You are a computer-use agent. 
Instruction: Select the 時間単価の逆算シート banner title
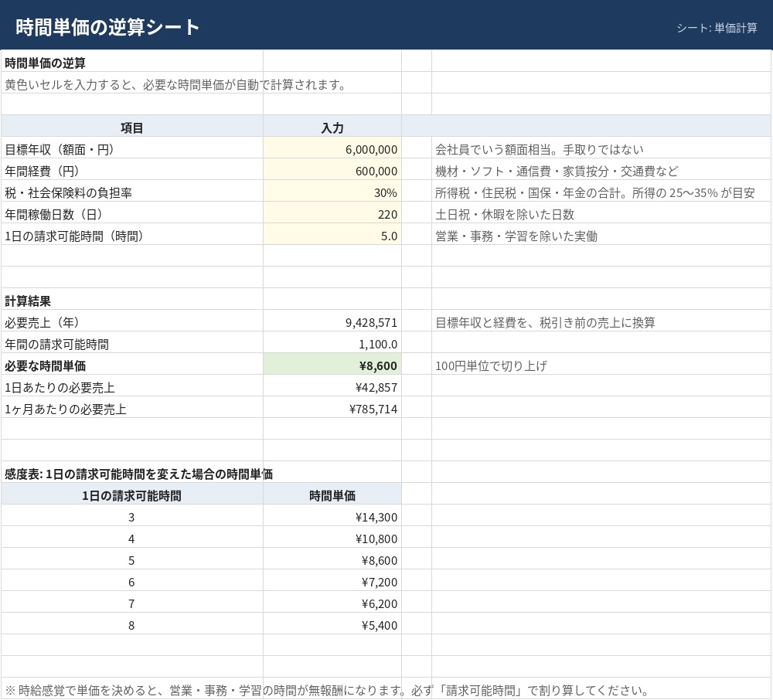coord(107,26)
